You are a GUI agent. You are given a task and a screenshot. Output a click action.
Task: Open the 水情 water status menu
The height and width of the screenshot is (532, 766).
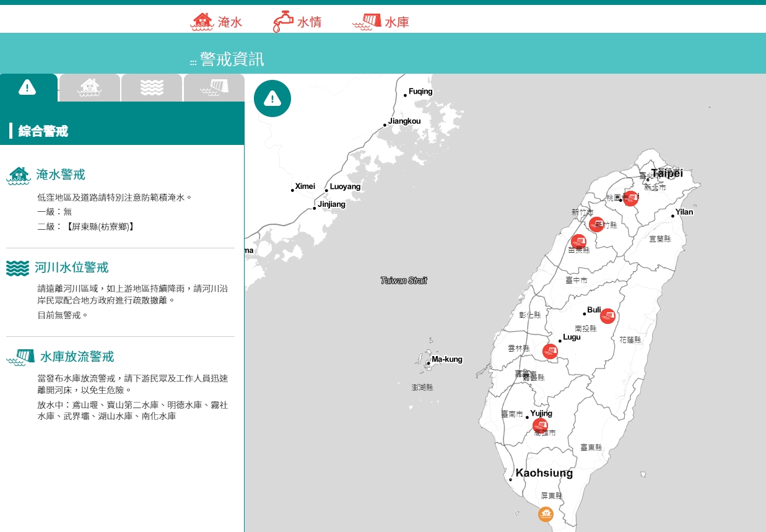[x=297, y=22]
